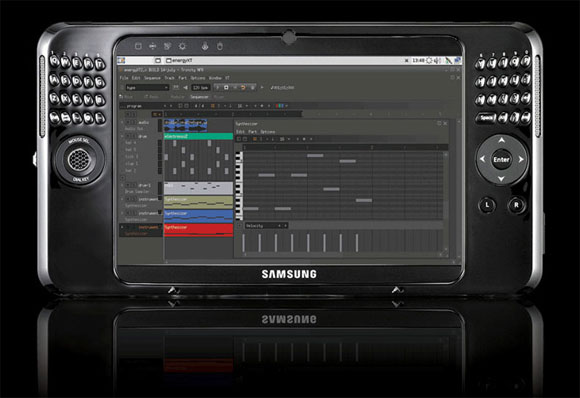The image size is (580, 398).
Task: Click the song position time display
Action: pos(282,88)
